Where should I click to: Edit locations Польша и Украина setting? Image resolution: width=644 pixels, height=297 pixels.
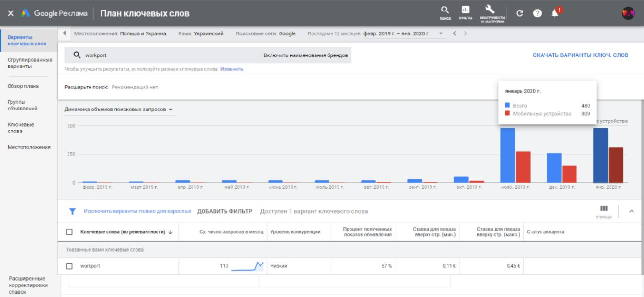[x=120, y=33]
